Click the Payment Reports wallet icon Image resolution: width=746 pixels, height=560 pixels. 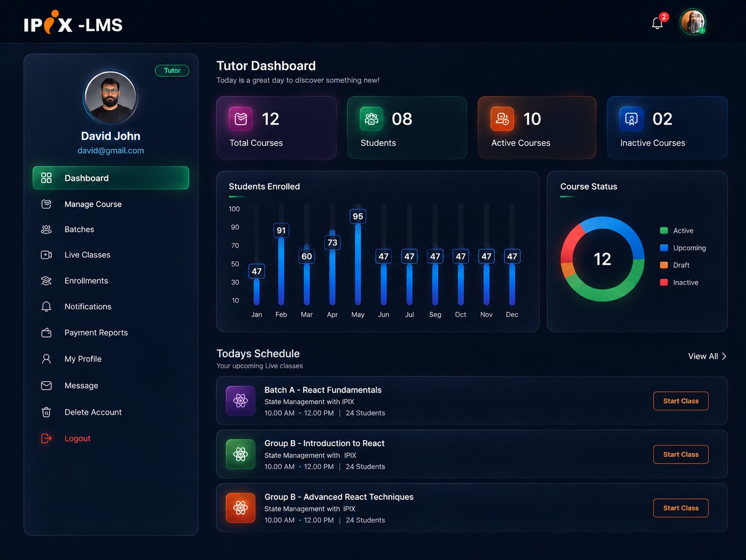46,333
